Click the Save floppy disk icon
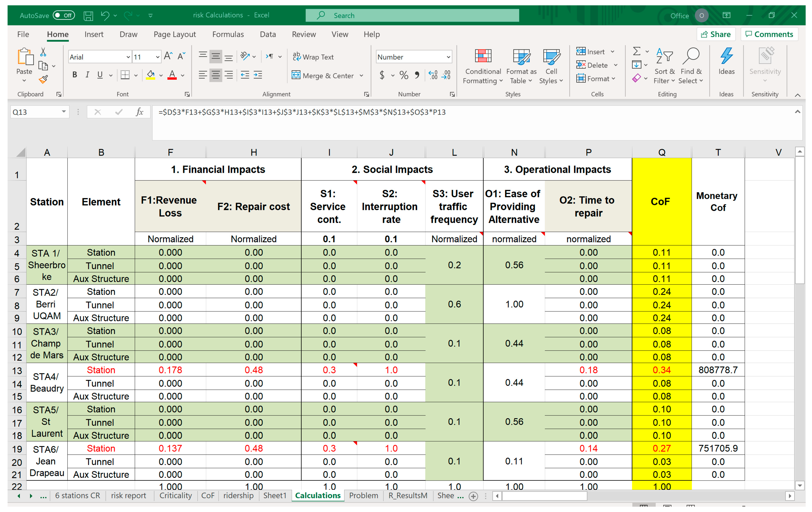The height and width of the screenshot is (512, 812). (x=88, y=16)
